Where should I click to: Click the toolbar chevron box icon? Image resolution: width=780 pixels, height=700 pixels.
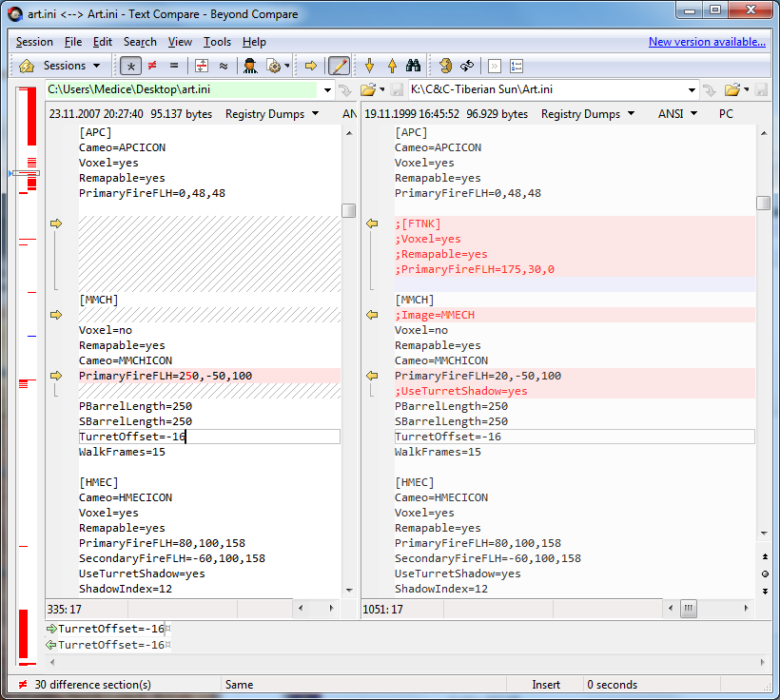pos(494,66)
